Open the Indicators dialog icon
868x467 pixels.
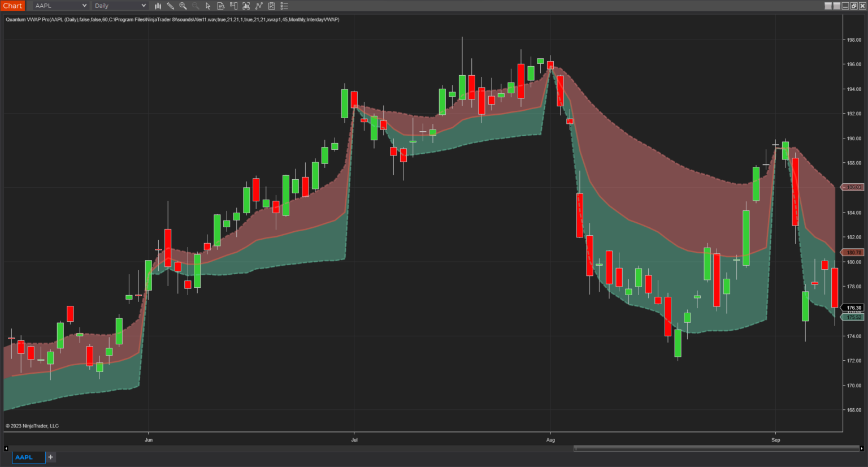246,6
